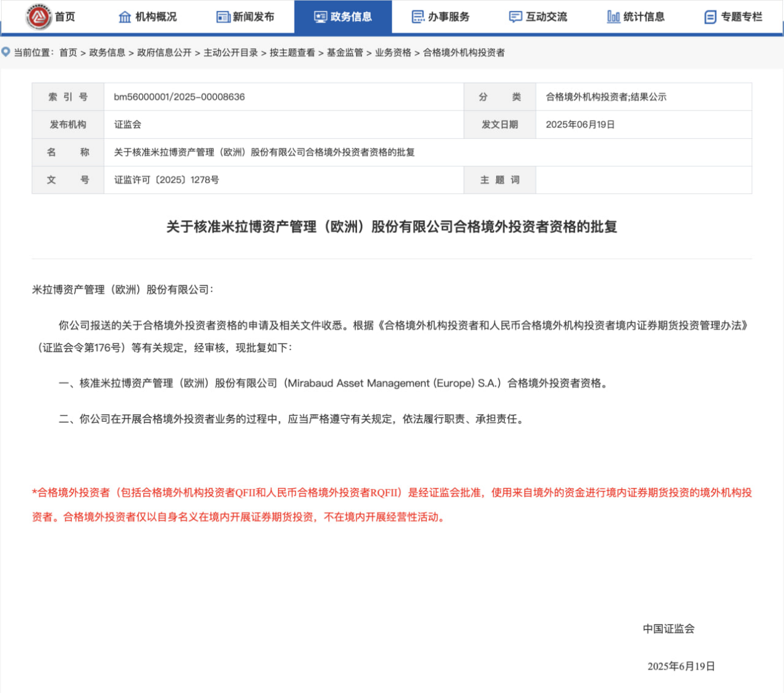Navigate to 政府信息公开 via breadcrumb
This screenshot has height=693, width=784.
click(x=164, y=52)
